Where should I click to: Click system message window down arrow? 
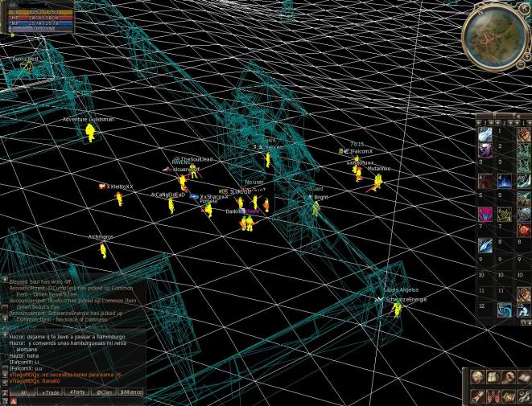point(4,318)
